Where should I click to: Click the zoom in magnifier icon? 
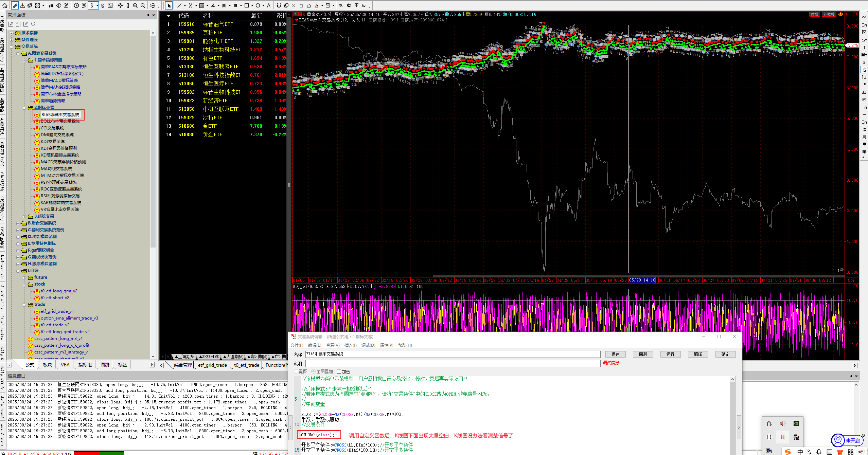(x=135, y=5)
